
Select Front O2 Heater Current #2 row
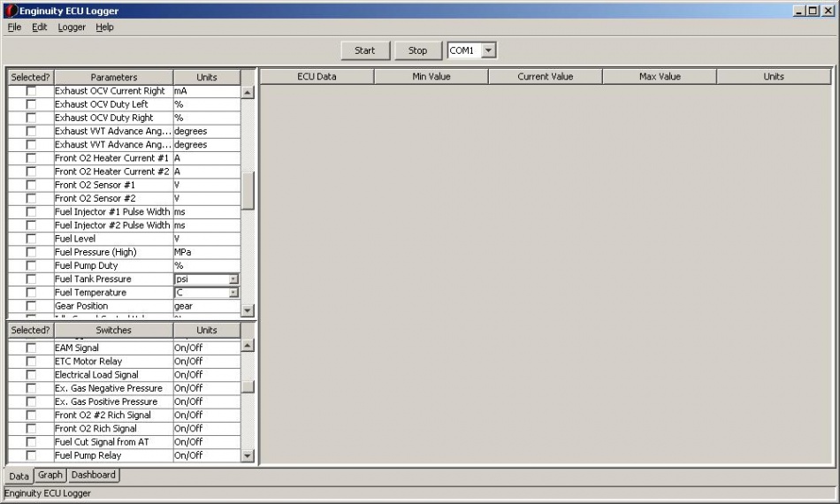(x=125, y=172)
